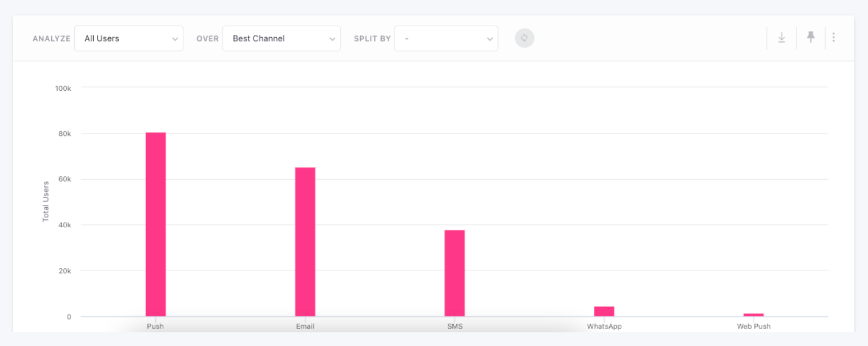The width and height of the screenshot is (868, 346).
Task: Click the tiny Web Push bar
Action: tap(753, 315)
